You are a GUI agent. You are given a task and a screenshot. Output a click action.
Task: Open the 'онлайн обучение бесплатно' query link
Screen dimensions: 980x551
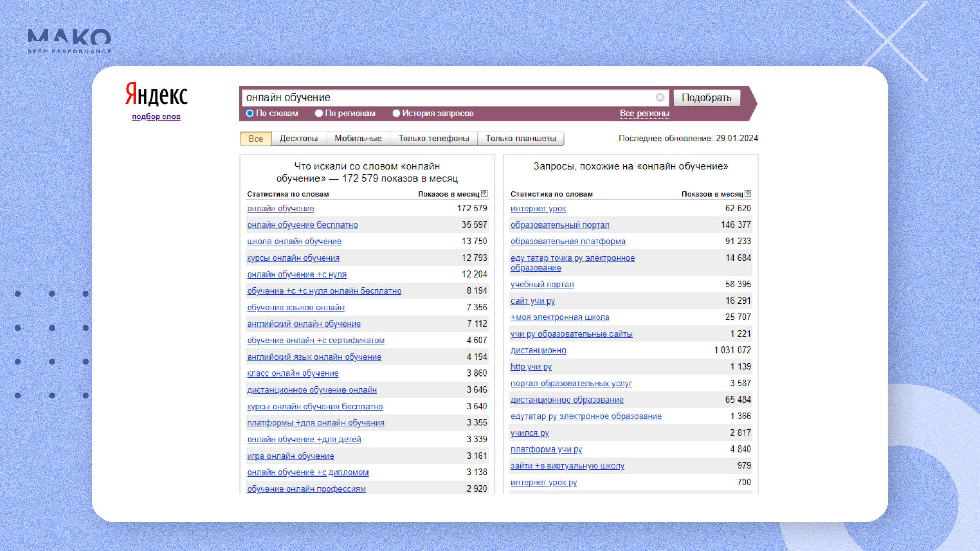(x=302, y=225)
